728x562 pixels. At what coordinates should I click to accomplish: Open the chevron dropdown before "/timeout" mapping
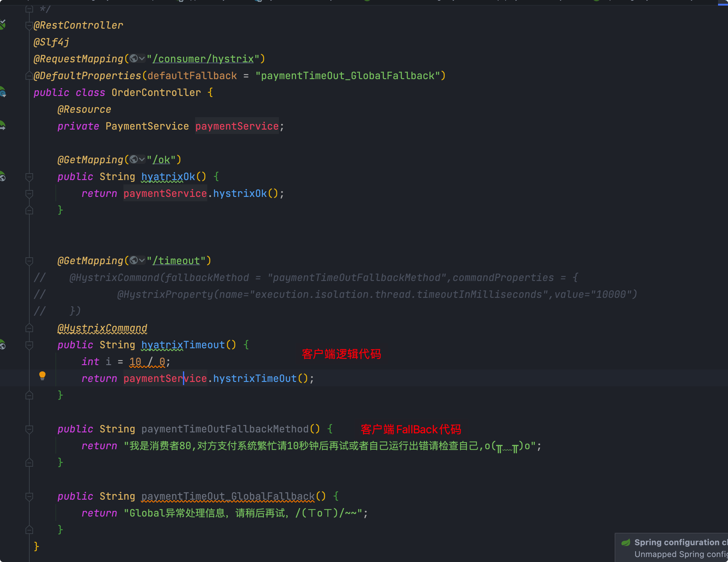[142, 260]
